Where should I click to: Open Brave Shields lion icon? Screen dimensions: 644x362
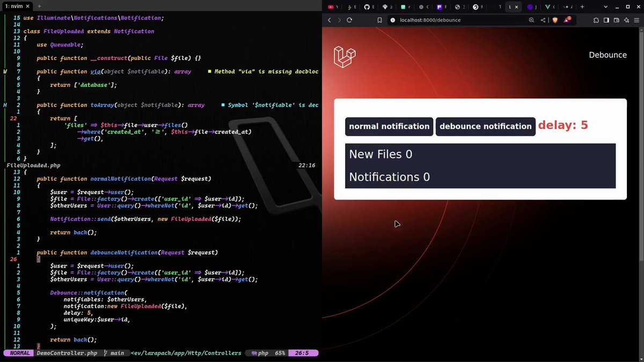(555, 20)
